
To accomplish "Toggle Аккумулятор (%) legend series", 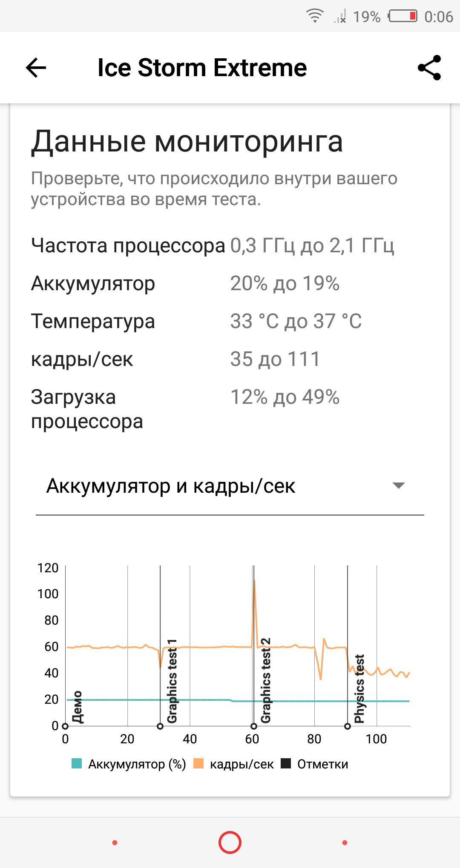I will pyautogui.click(x=129, y=764).
